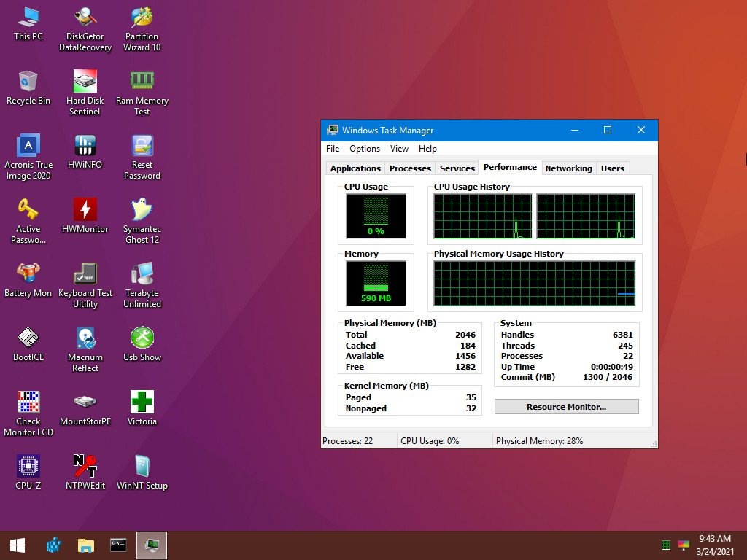Launch Battery Mon shortcut

tap(28, 281)
